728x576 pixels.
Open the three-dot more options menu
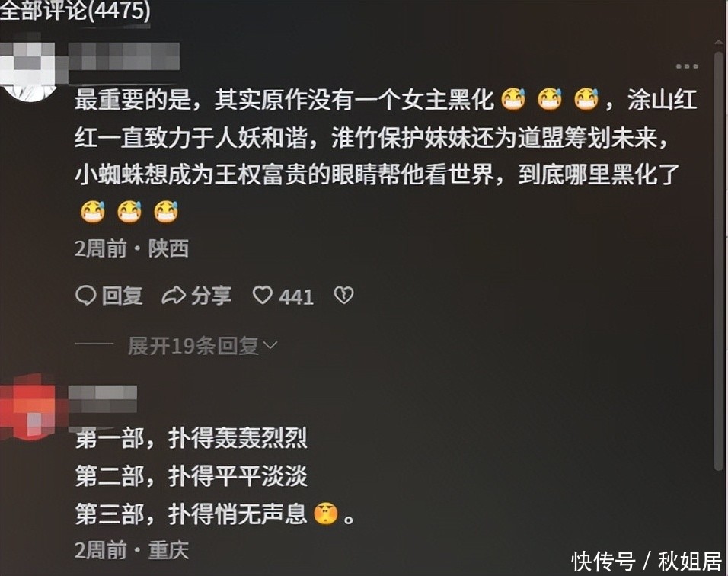(x=687, y=66)
